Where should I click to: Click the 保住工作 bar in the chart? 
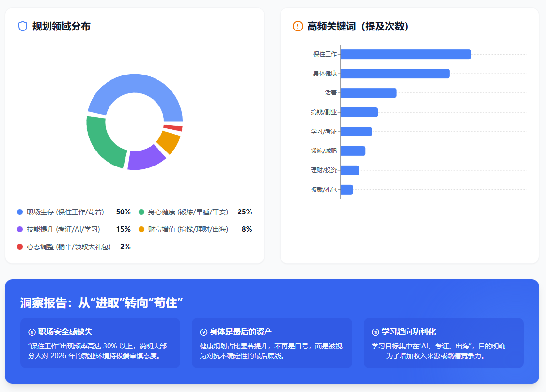[406, 54]
